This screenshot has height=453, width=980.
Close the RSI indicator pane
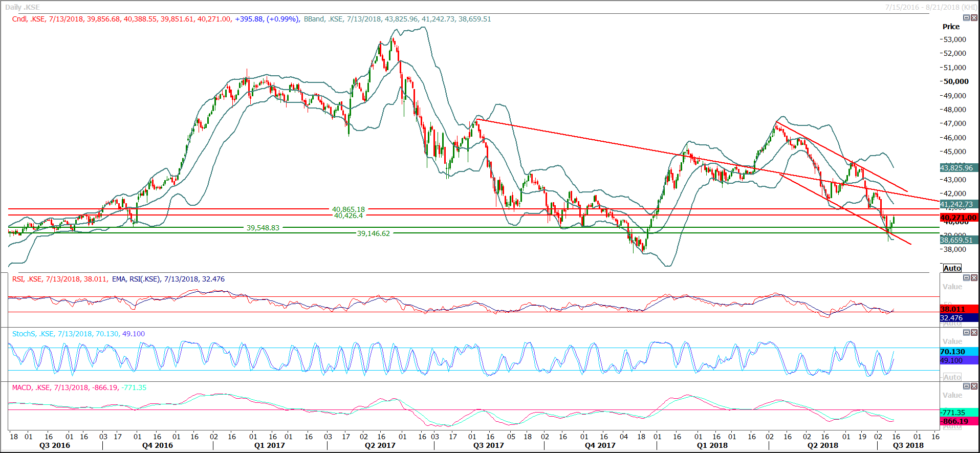(x=974, y=278)
